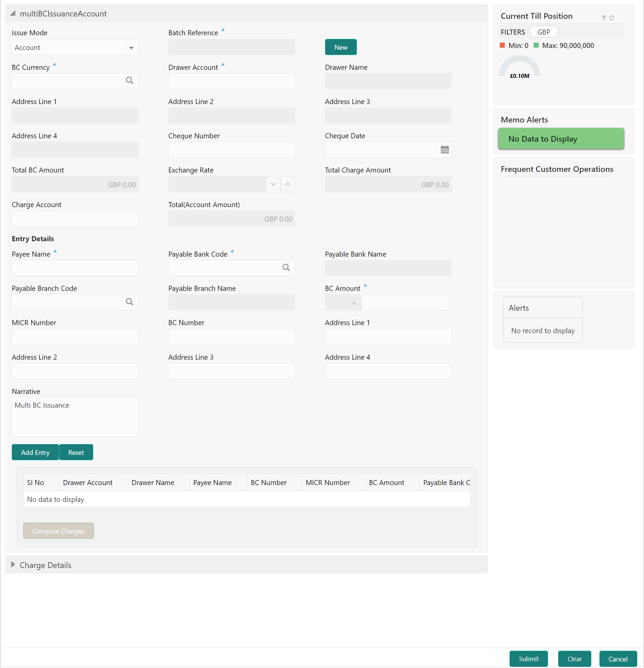This screenshot has width=644, height=668.
Task: Decrease Exchange Rate with the down arrow
Action: click(273, 184)
